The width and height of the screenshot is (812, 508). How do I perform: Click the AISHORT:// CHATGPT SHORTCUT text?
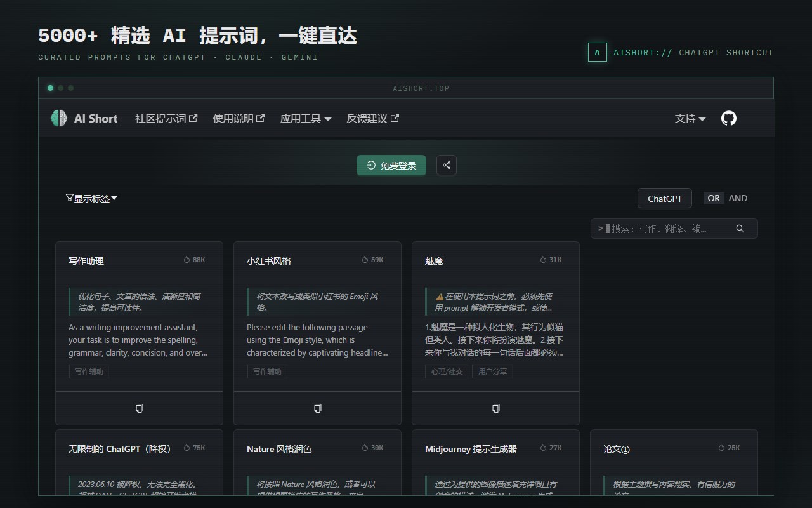click(x=693, y=53)
